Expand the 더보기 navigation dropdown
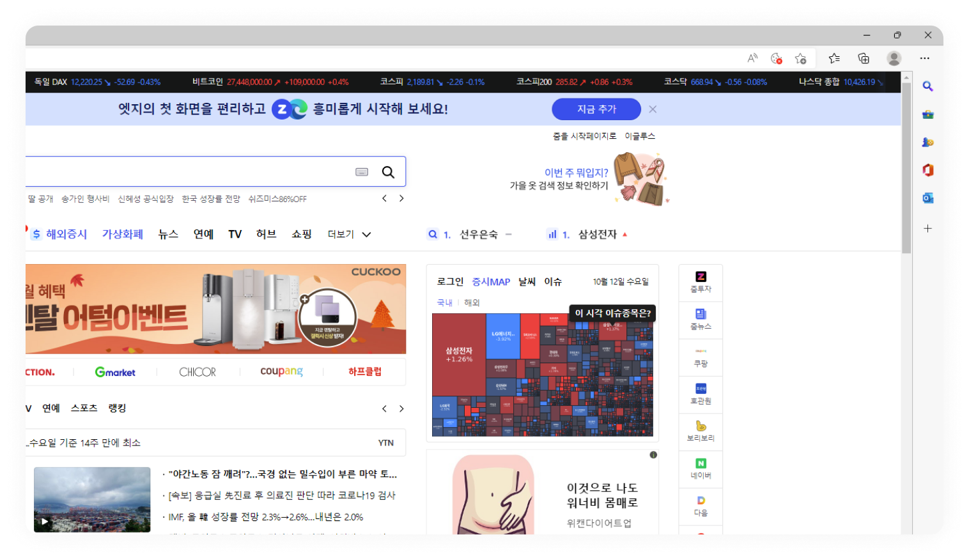The width and height of the screenshot is (969, 560). pos(348,234)
